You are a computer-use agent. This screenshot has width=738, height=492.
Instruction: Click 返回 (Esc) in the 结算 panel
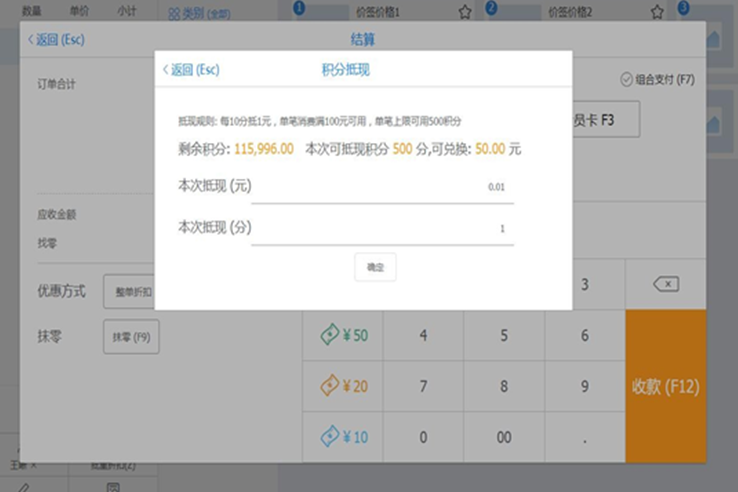pos(56,40)
